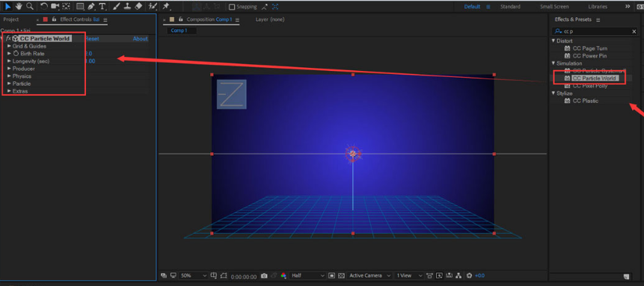644x286 pixels.
Task: Expand the Grid & Guides group
Action: pos(9,46)
